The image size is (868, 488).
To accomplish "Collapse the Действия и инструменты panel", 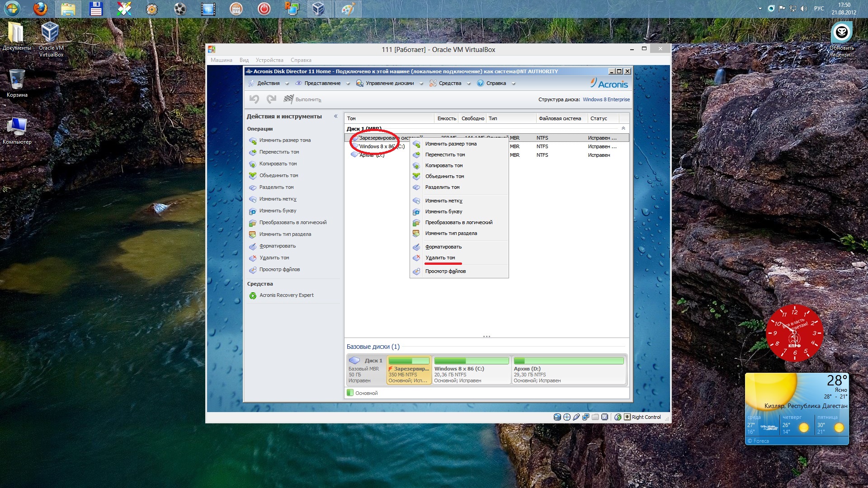I will coord(335,117).
